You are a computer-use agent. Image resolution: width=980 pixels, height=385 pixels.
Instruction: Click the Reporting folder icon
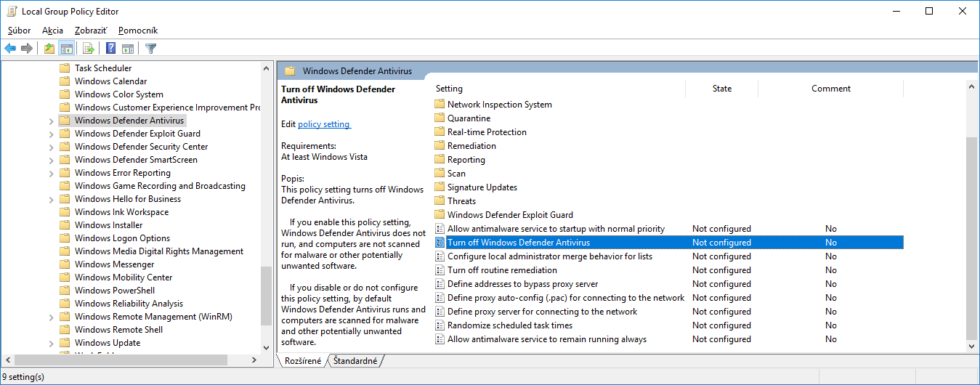(x=440, y=160)
